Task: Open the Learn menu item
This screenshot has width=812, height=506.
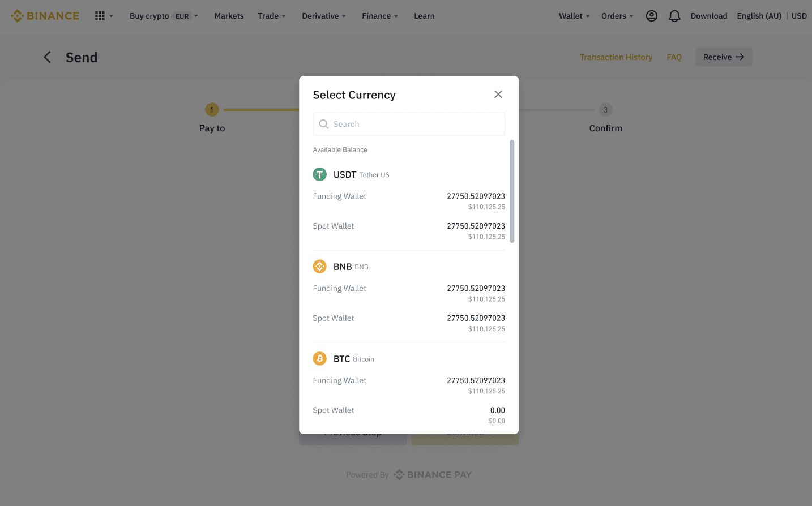Action: pos(424,16)
